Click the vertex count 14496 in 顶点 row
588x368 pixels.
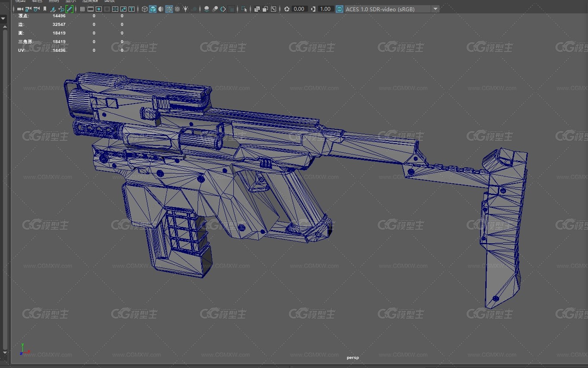(x=59, y=16)
